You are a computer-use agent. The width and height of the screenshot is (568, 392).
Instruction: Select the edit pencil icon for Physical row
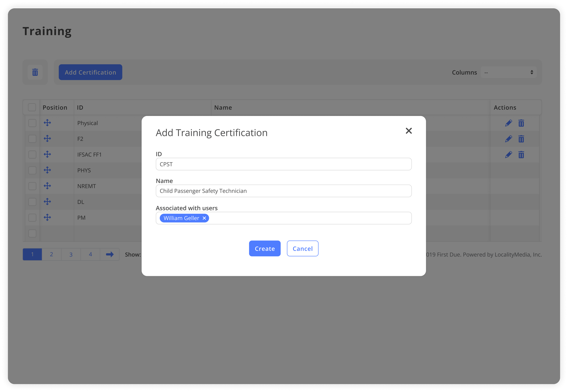click(509, 123)
